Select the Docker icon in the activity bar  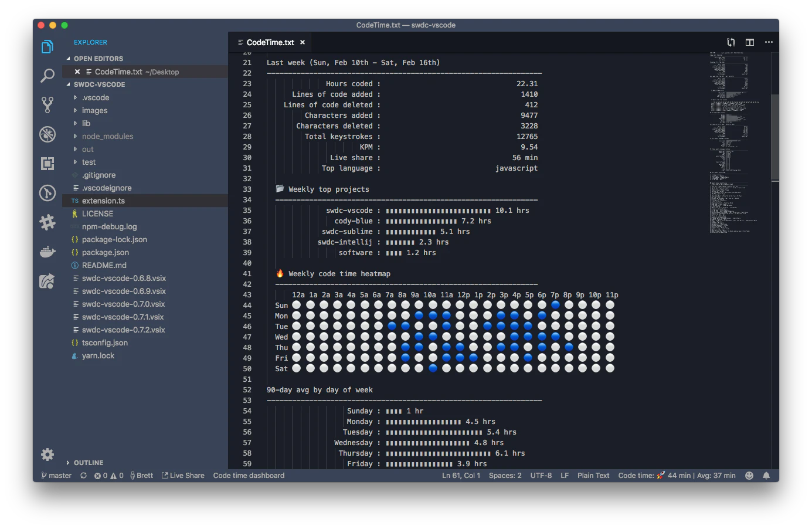pyautogui.click(x=47, y=252)
